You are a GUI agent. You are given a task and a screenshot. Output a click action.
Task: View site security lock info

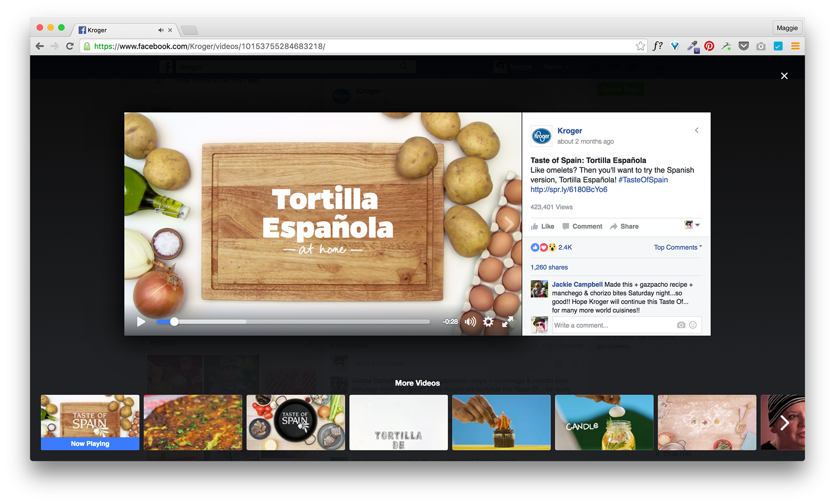87,46
